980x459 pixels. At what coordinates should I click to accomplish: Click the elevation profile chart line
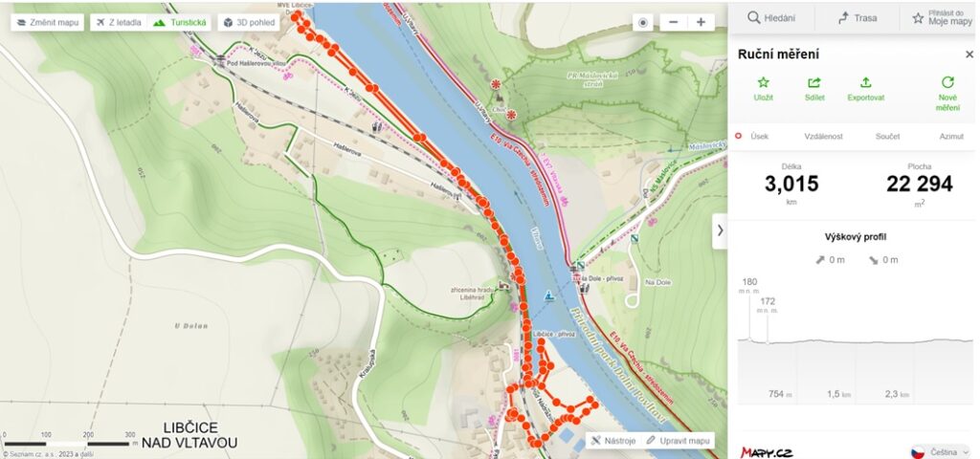[855, 341]
